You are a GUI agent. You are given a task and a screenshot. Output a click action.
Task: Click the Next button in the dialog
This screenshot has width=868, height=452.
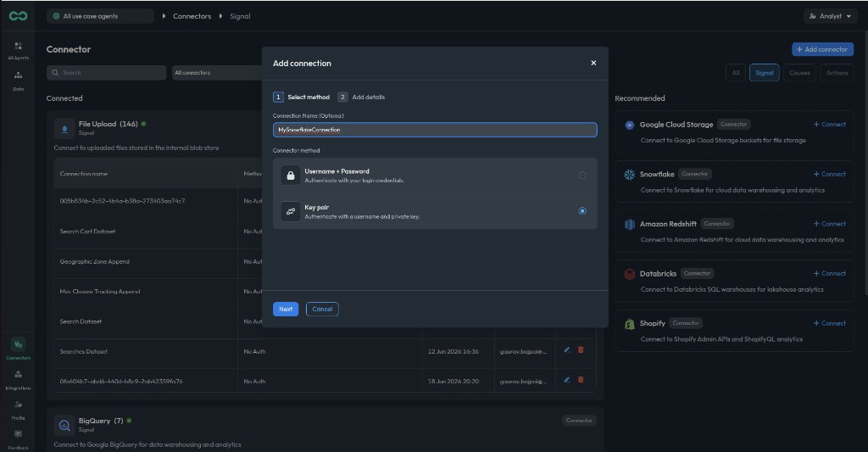286,309
